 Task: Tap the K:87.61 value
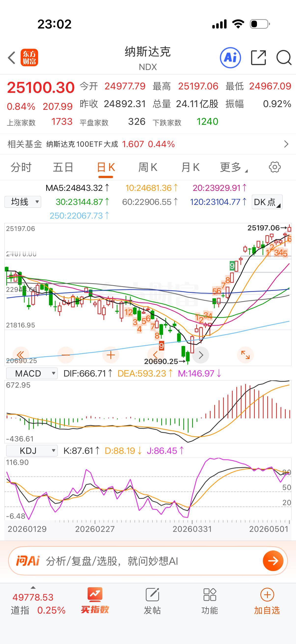click(x=81, y=451)
